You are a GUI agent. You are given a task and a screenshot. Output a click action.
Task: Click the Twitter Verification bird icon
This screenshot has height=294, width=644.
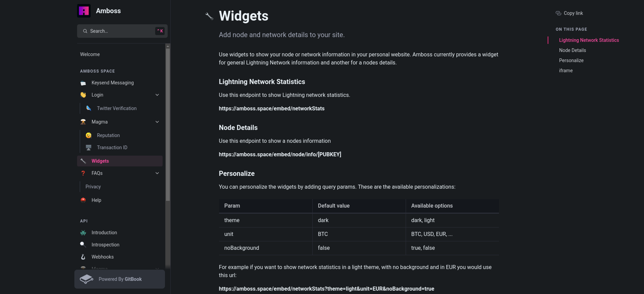[89, 108]
